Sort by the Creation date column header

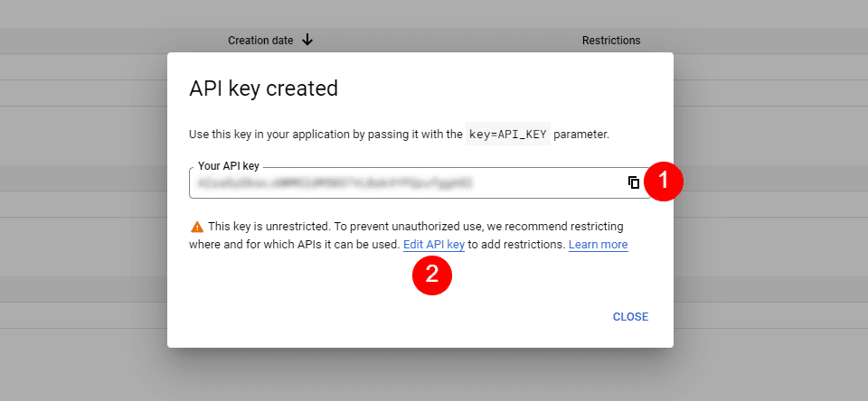(260, 41)
